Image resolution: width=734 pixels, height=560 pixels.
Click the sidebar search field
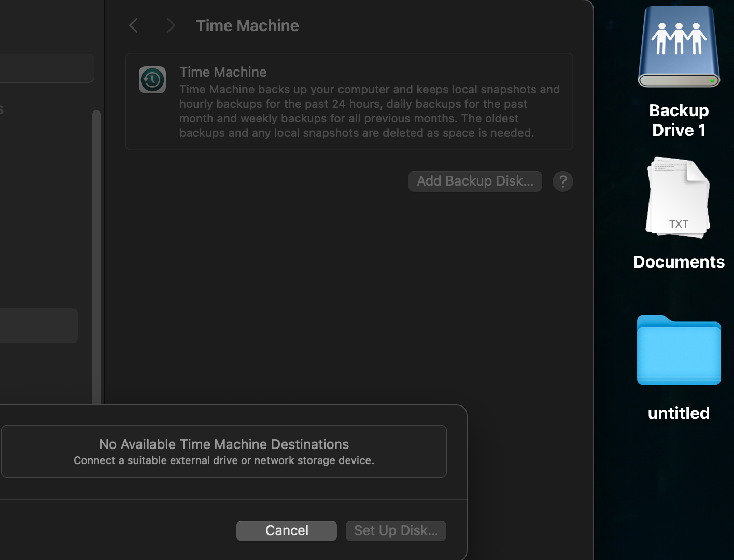[x=47, y=68]
